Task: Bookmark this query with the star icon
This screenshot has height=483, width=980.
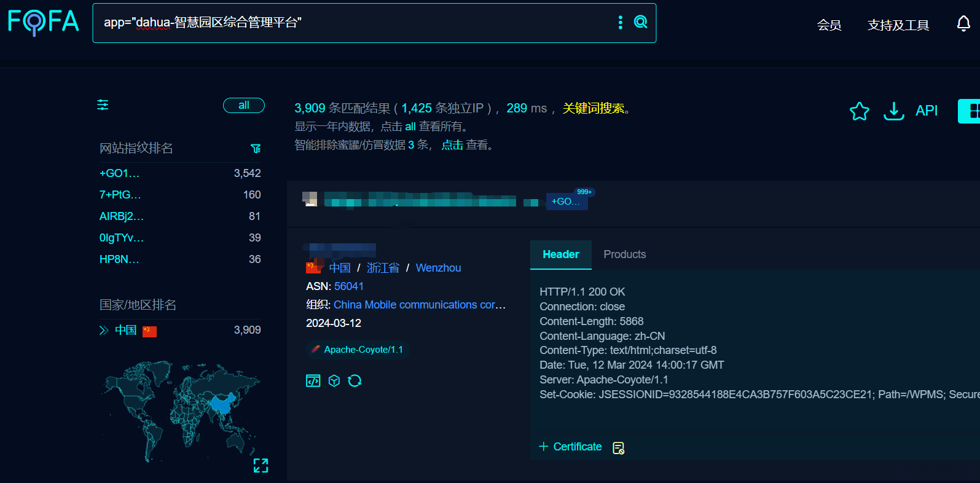Action: pyautogui.click(x=860, y=111)
